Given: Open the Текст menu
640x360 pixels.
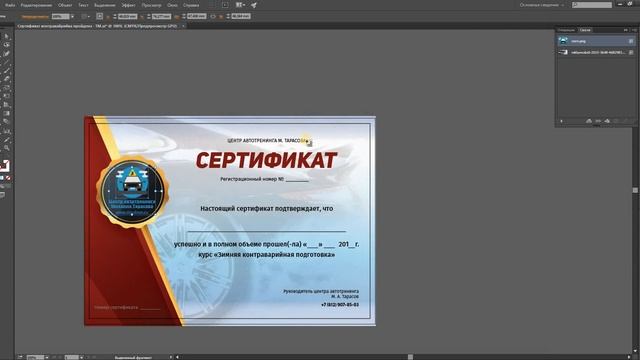Looking at the screenshot, I should pos(83,5).
